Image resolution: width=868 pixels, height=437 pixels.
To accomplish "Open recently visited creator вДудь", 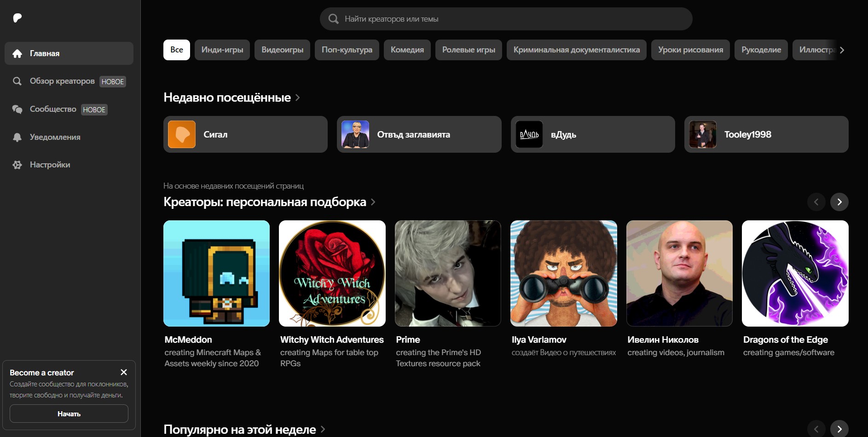I will tap(593, 134).
